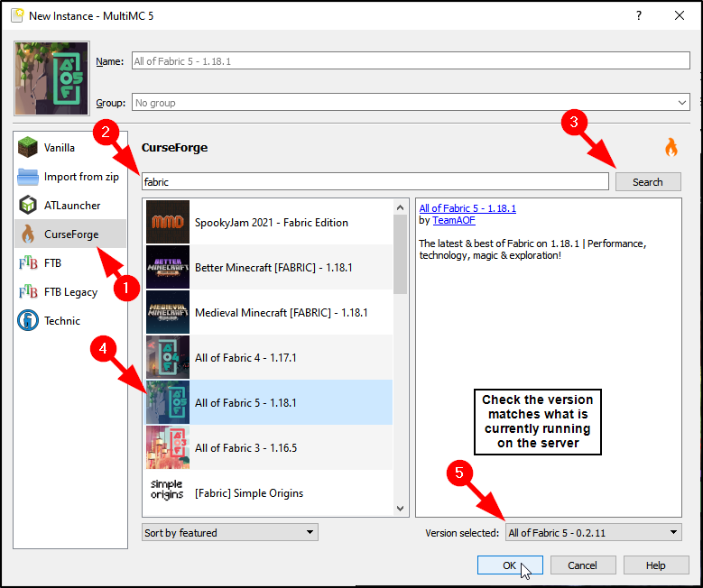The image size is (703, 588).
Task: Switch to Import from zip page
Action: pyautogui.click(x=70, y=177)
